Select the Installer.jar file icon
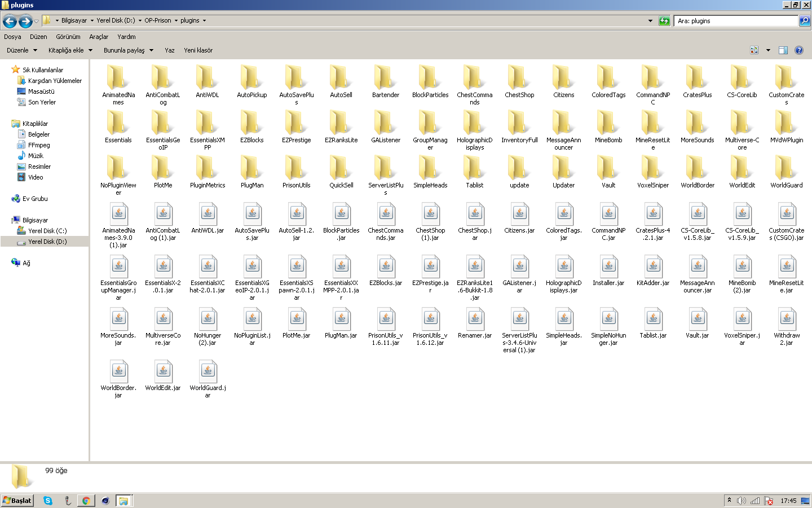 [x=608, y=266]
